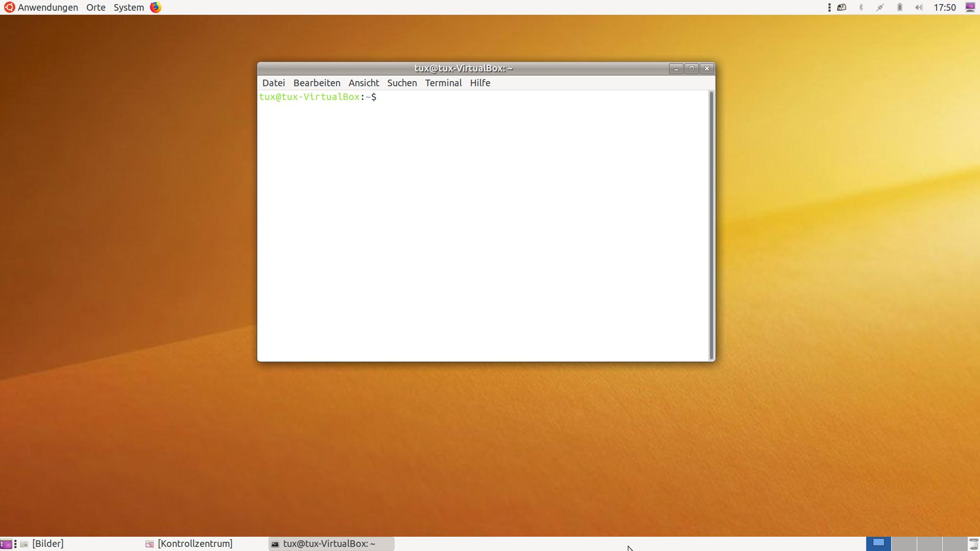Open the network connection indicator

[880, 7]
